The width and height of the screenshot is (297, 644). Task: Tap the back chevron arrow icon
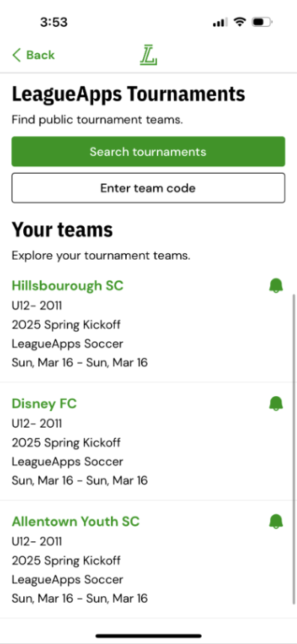point(16,55)
